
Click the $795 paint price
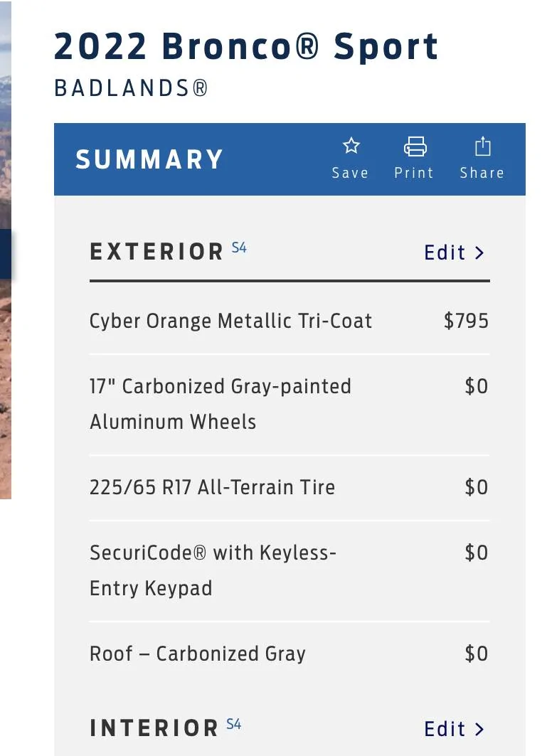(466, 321)
